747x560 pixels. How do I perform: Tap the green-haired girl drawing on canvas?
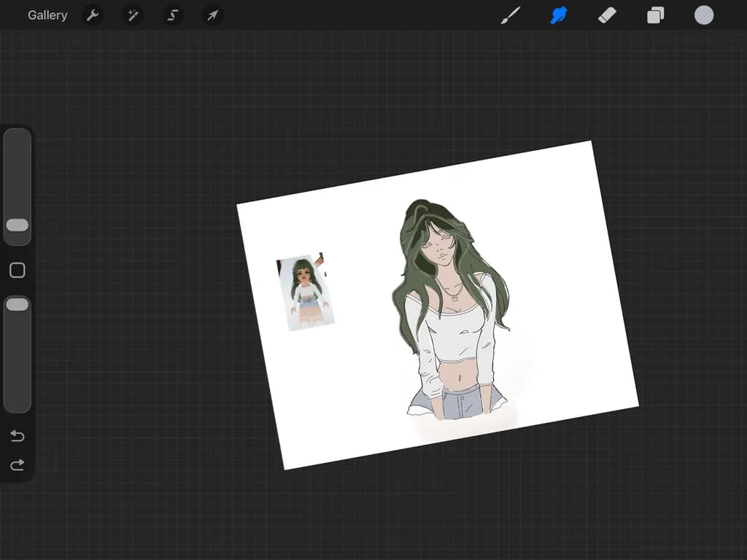452,309
